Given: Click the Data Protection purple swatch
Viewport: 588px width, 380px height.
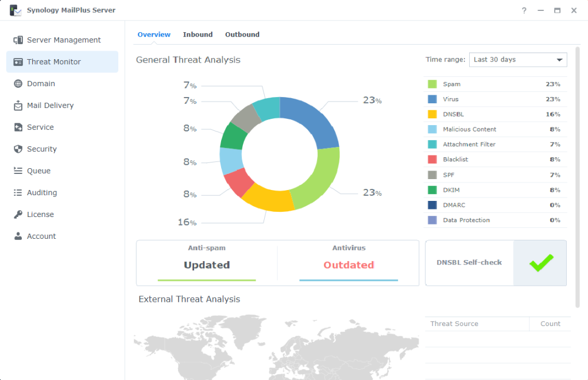Looking at the screenshot, I should pos(432,220).
